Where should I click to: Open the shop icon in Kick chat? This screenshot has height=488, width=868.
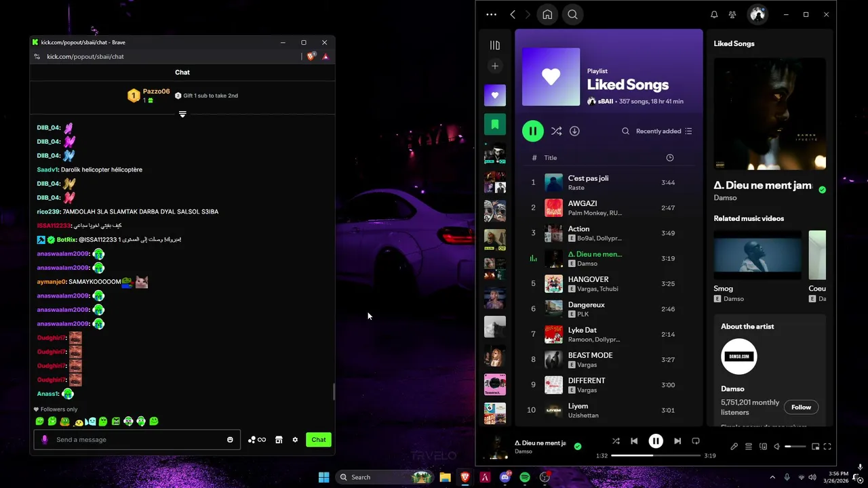tap(279, 440)
